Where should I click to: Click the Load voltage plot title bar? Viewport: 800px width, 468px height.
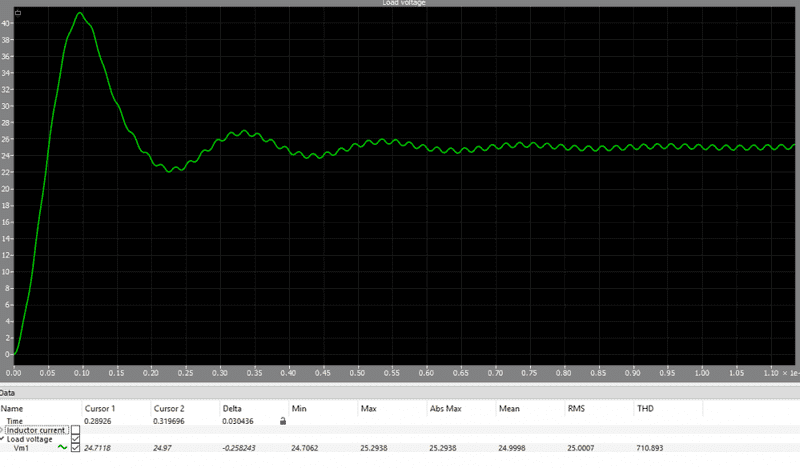[400, 3]
